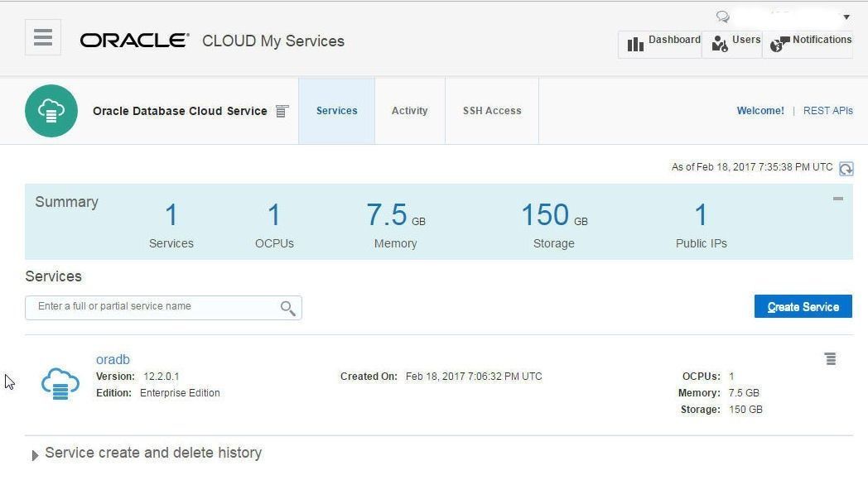Open the REST APIs link
Image resolution: width=868 pixels, height=480 pixels.
pos(827,111)
